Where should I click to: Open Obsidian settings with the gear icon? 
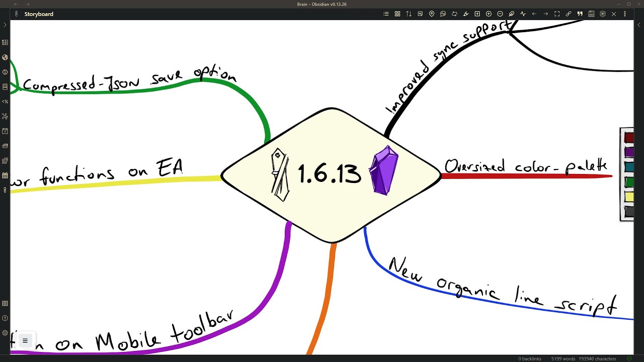[x=5, y=333]
